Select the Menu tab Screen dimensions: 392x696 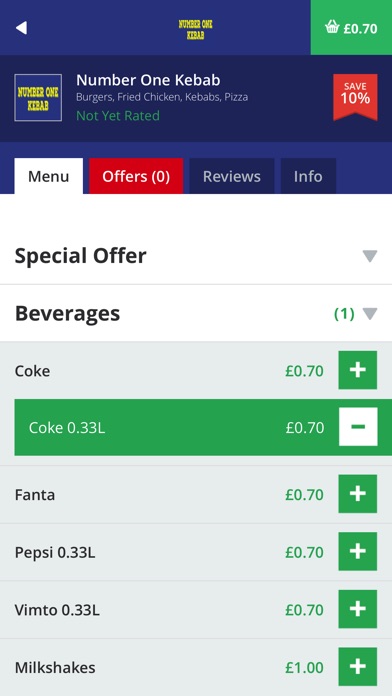[48, 176]
